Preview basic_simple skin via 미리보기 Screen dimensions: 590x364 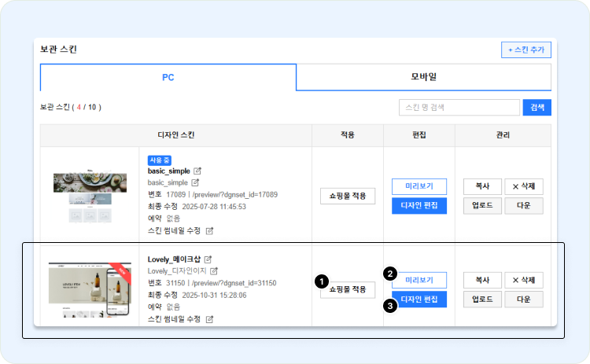click(419, 187)
